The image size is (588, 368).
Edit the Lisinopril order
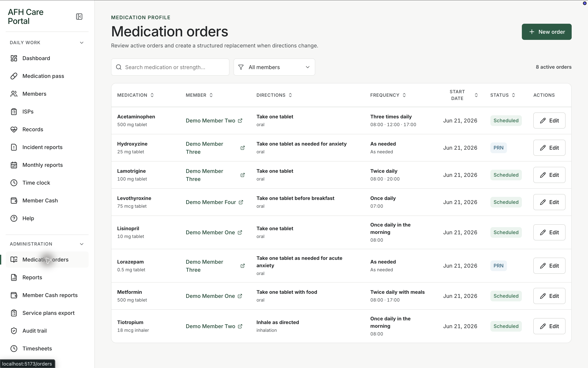coord(549,232)
